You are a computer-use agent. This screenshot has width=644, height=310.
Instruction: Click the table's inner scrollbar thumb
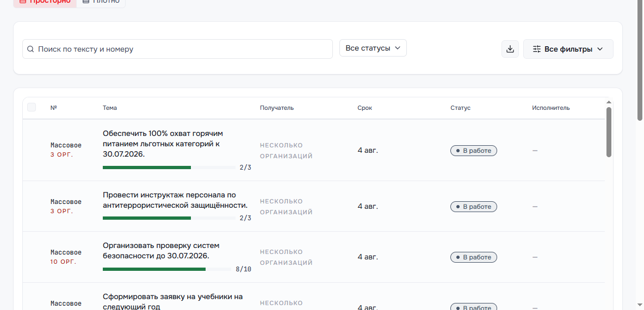click(609, 132)
